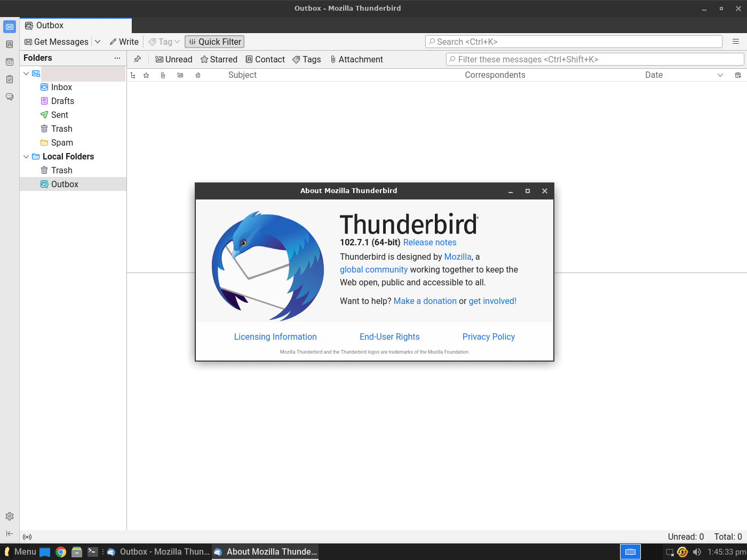Click the starred column header icon

pyautogui.click(x=146, y=75)
